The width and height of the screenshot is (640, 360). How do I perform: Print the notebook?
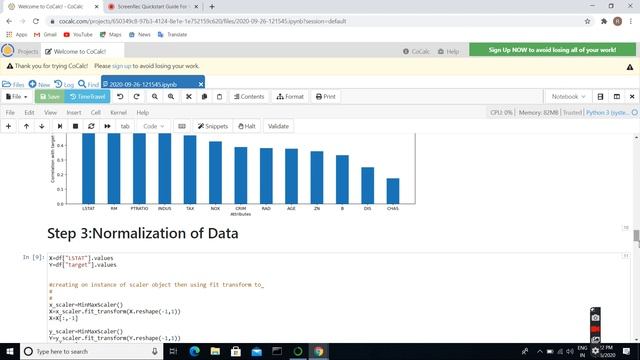click(326, 97)
